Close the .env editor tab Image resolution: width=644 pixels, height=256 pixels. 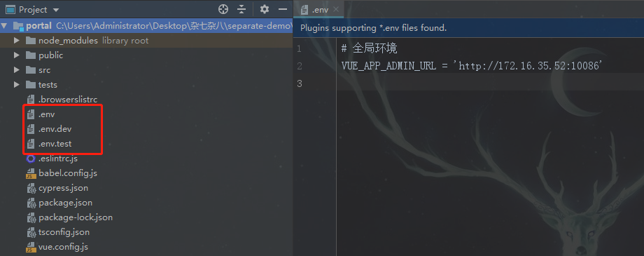pos(336,9)
